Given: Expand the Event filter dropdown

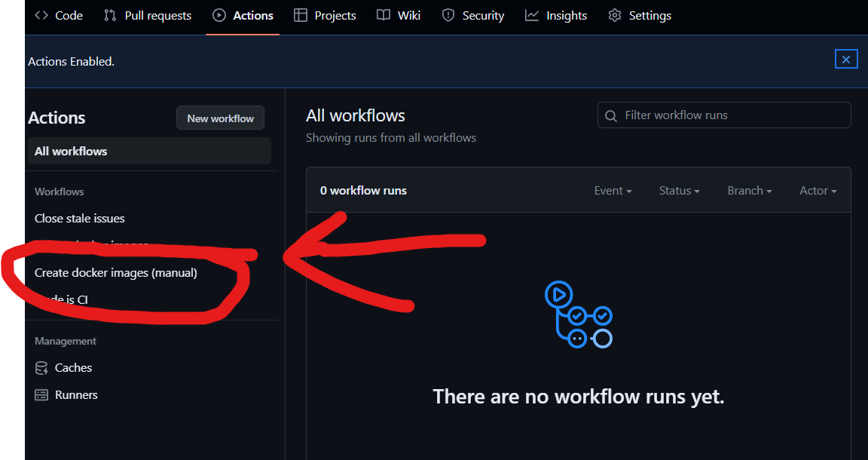Looking at the screenshot, I should click(x=613, y=191).
